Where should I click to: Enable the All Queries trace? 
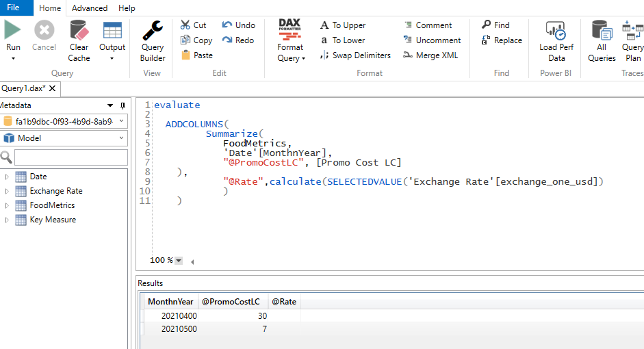click(602, 41)
